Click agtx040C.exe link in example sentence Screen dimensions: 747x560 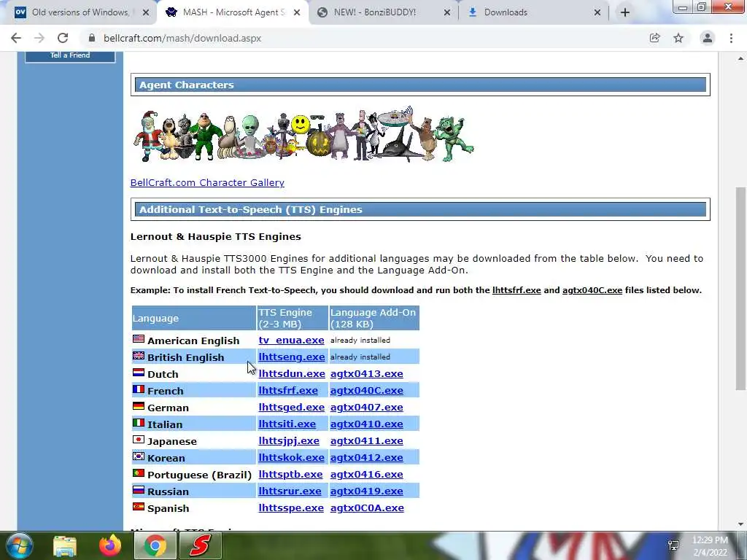[592, 290]
